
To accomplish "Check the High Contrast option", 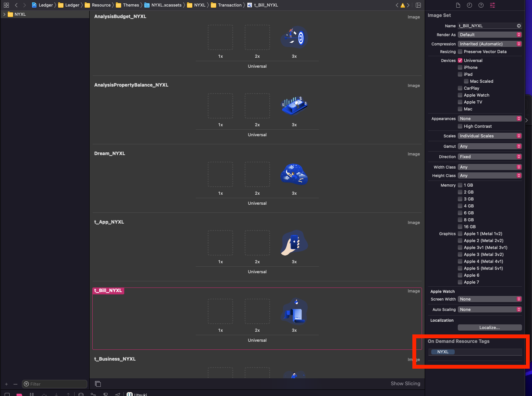I will (x=460, y=126).
